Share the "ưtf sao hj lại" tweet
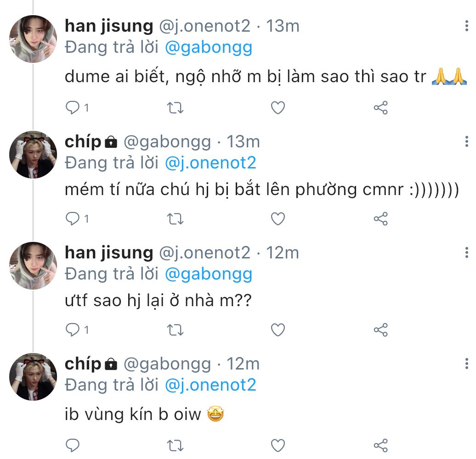476x459 pixels. (381, 330)
